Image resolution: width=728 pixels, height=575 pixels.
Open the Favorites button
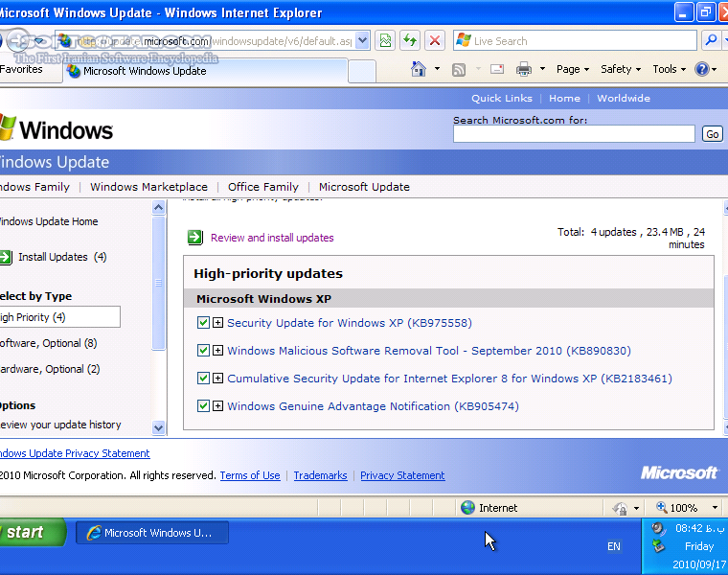[21, 69]
